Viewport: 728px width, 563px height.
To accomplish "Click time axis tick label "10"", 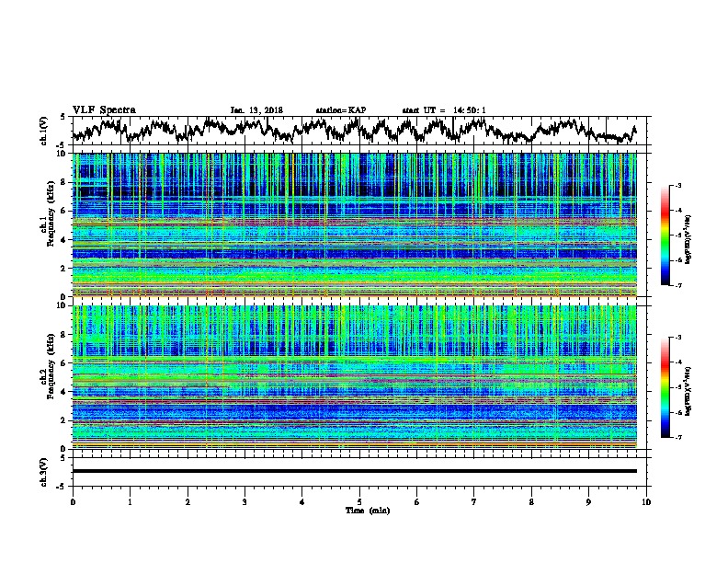I will point(646,501).
